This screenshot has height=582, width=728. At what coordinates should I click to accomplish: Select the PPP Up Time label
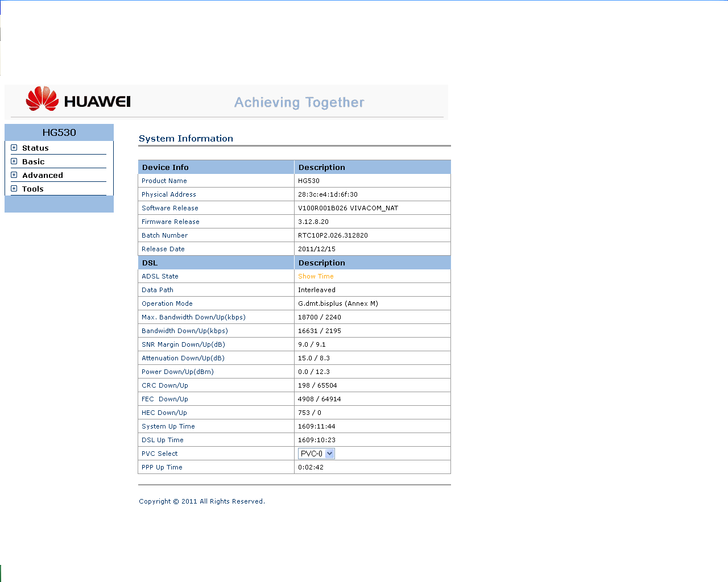[x=162, y=467]
